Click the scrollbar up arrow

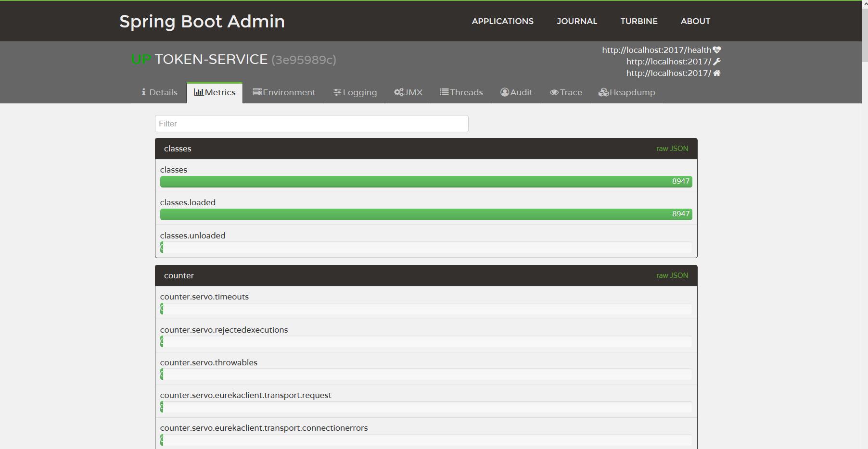click(864, 4)
